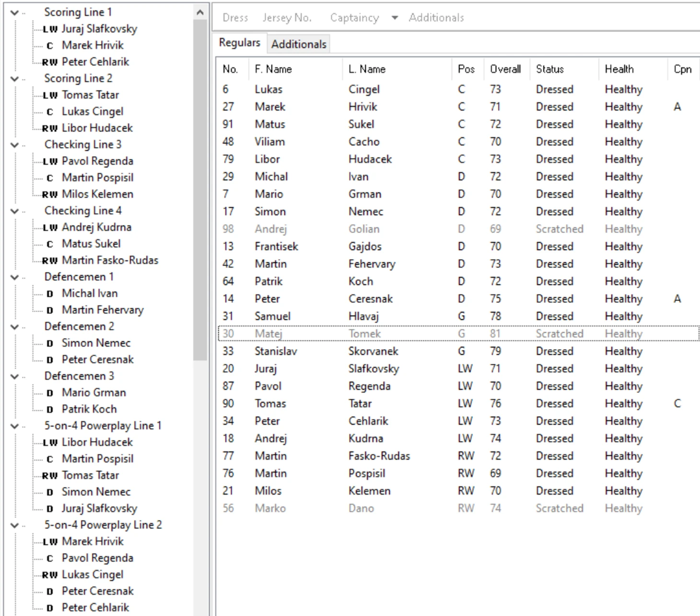Sort table by Overall column header
Viewport: 700px width, 616px height.
(505, 69)
